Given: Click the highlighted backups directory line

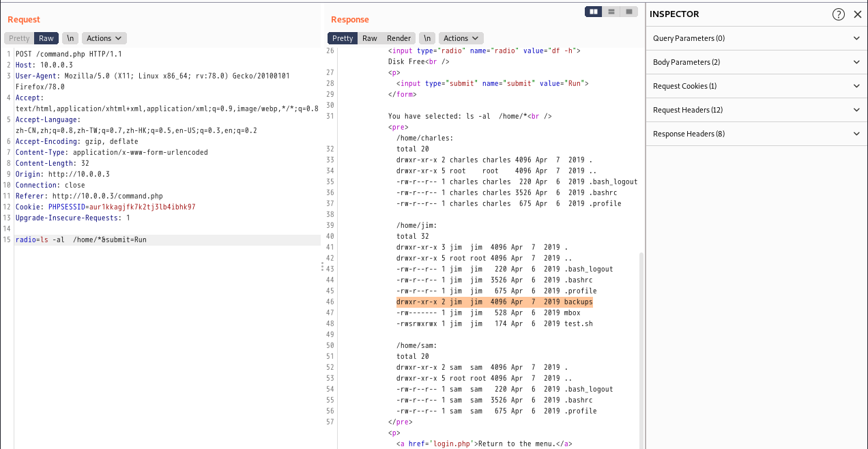Looking at the screenshot, I should (495, 302).
